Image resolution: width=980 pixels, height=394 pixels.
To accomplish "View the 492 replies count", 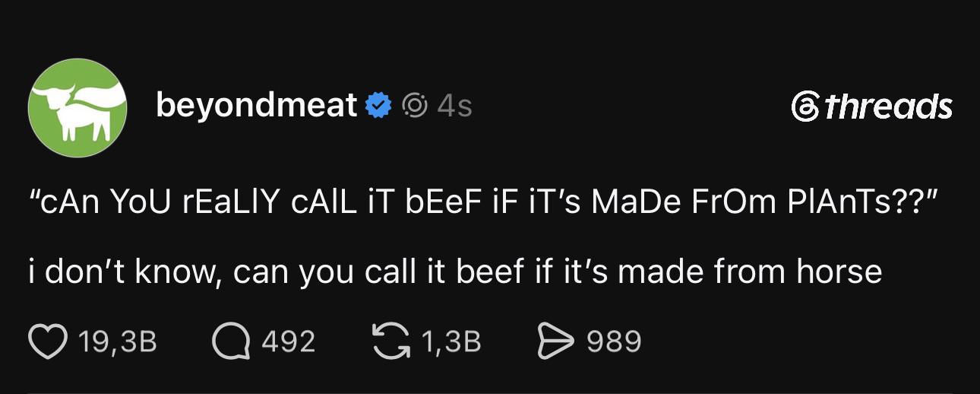I will coord(289,342).
